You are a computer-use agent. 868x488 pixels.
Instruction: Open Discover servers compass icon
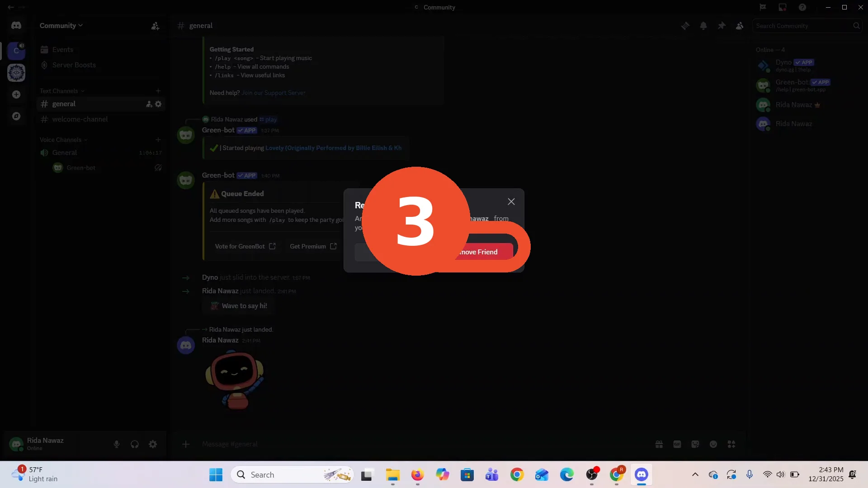point(16,116)
